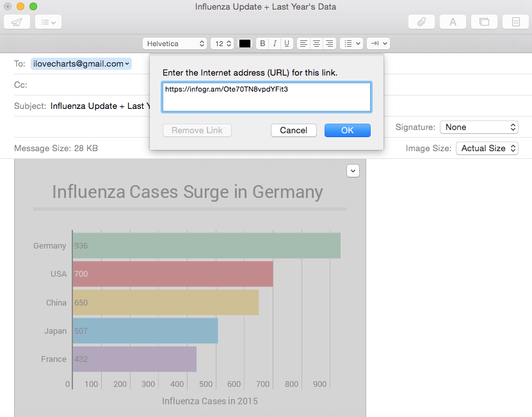This screenshot has width=532, height=417.
Task: Open the text color swatch
Action: [x=244, y=43]
